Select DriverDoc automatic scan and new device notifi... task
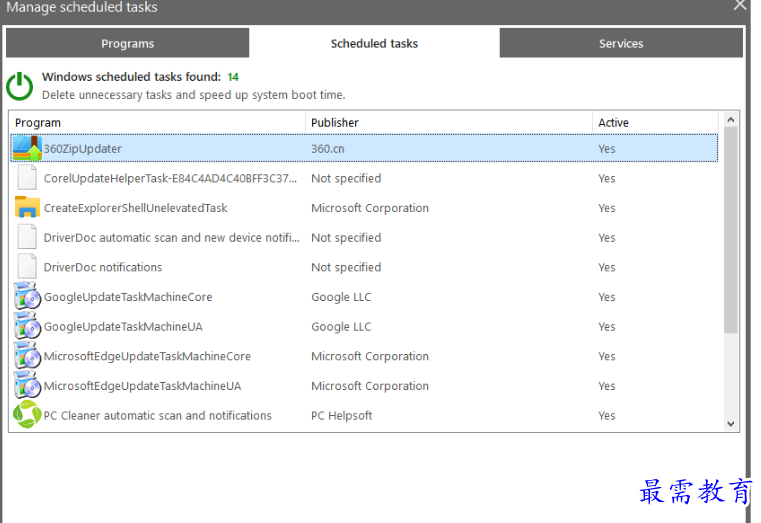This screenshot has height=523, width=761. 172,237
